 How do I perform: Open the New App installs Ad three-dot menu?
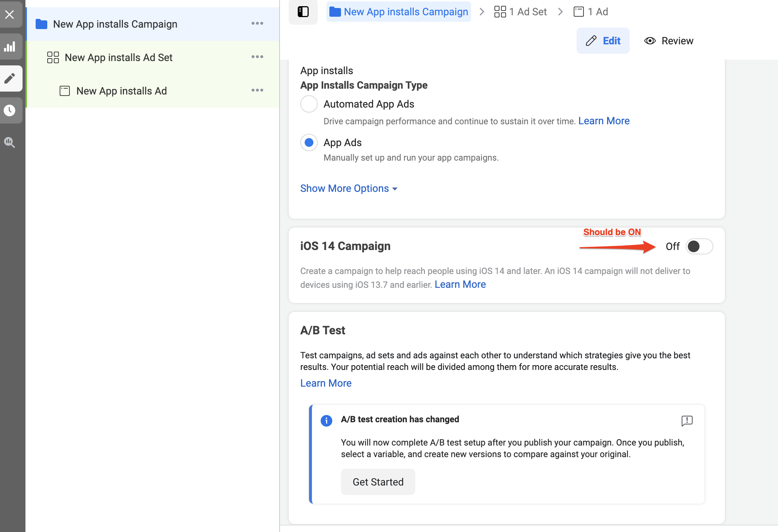point(257,90)
